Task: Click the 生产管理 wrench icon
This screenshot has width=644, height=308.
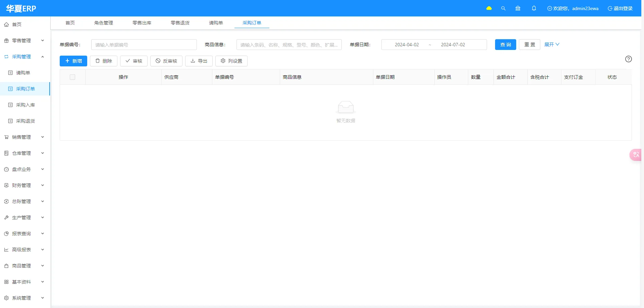Action: tap(6, 218)
